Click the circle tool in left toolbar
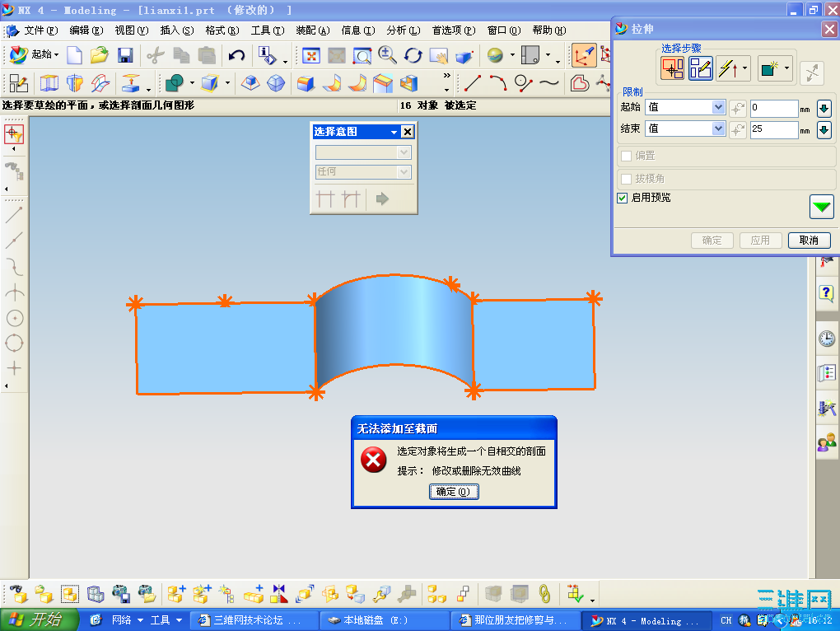 coord(15,319)
